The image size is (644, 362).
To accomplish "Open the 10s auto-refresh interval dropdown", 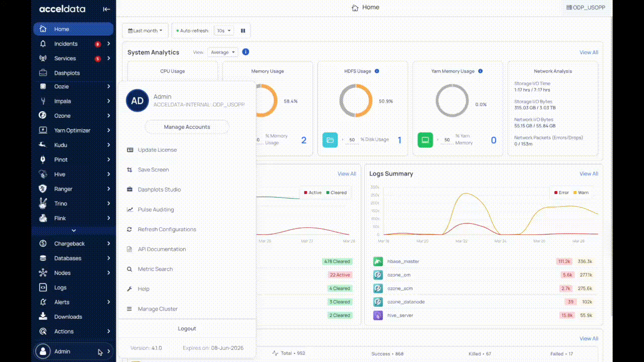I will click(x=224, y=31).
